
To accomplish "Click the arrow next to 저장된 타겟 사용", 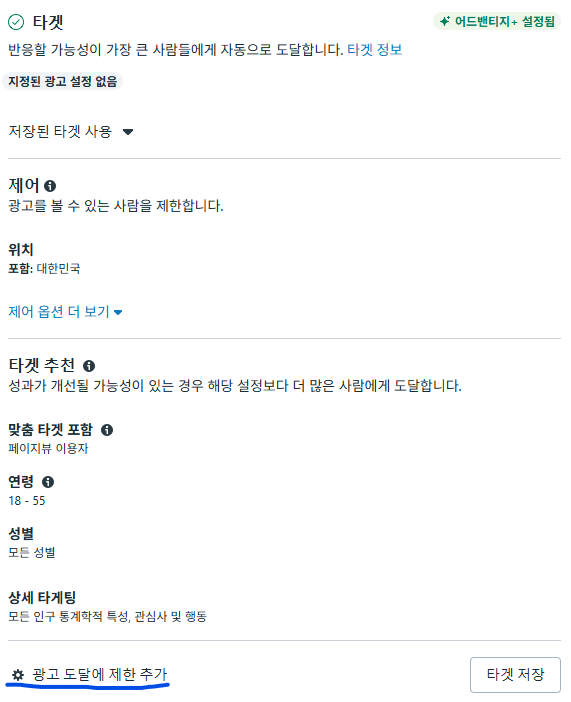I will point(128,132).
